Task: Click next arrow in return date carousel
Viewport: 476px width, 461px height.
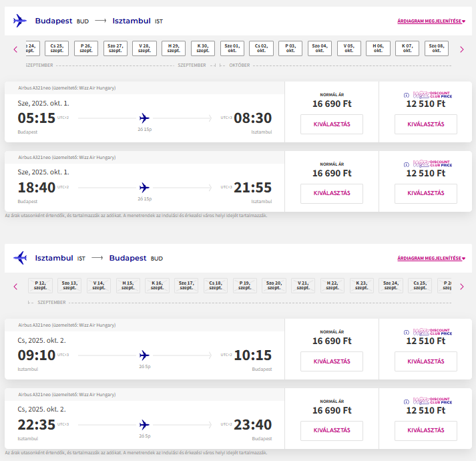Action: point(461,287)
